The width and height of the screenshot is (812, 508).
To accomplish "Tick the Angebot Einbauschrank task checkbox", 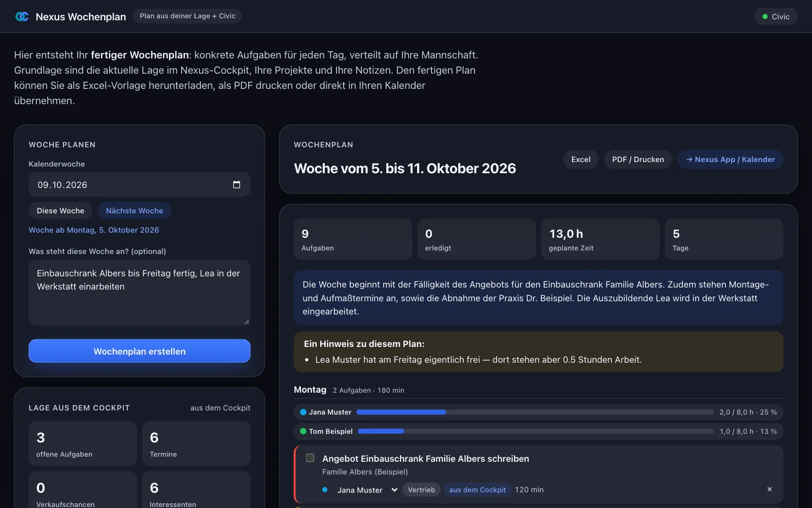I will 310,458.
